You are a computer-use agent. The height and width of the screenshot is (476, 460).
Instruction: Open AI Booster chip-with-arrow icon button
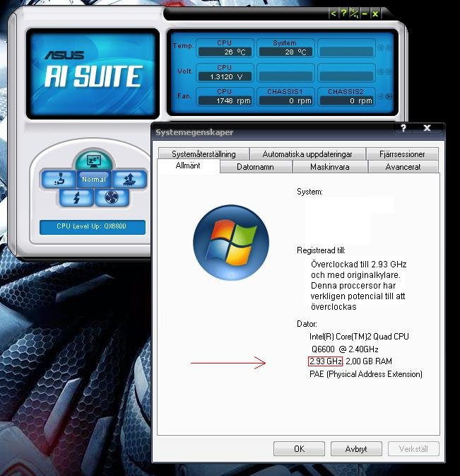pos(129,179)
